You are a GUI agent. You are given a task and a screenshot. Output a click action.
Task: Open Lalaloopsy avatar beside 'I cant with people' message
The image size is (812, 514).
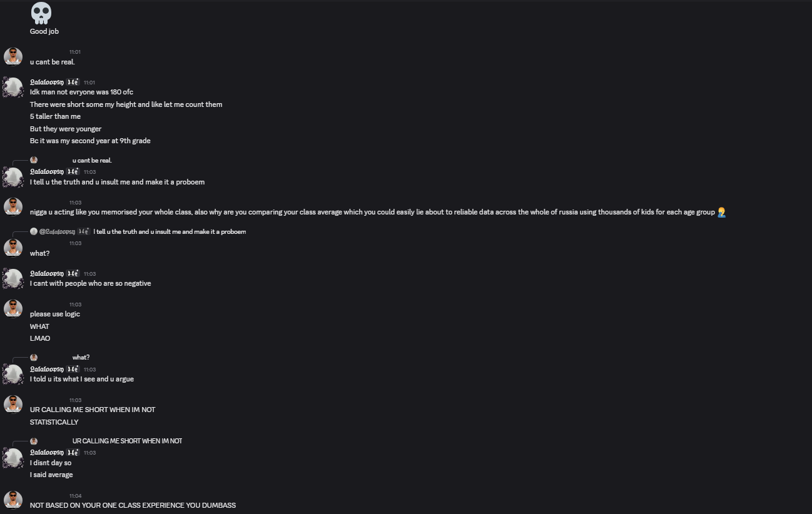13,279
